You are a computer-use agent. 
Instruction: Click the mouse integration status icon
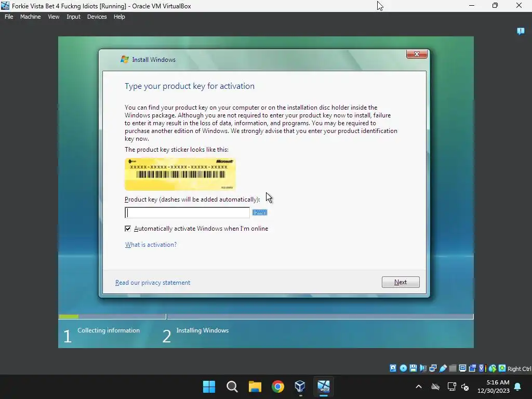[x=493, y=368]
